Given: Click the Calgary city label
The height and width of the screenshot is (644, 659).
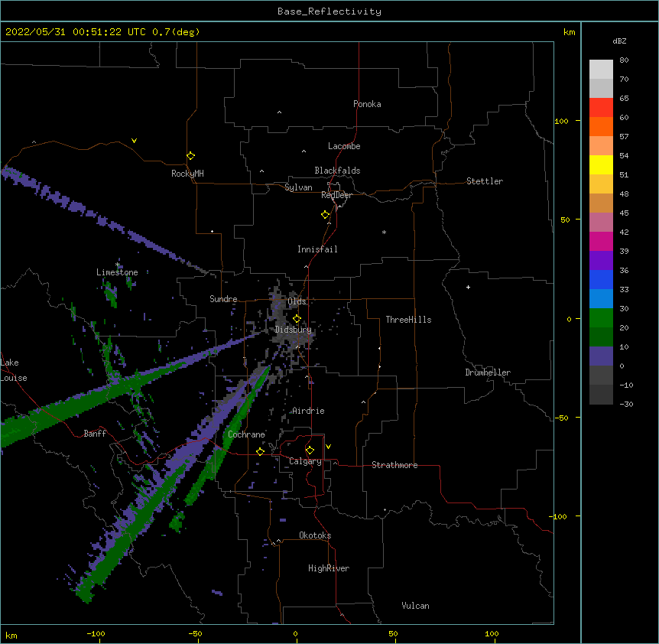Looking at the screenshot, I should click(305, 461).
